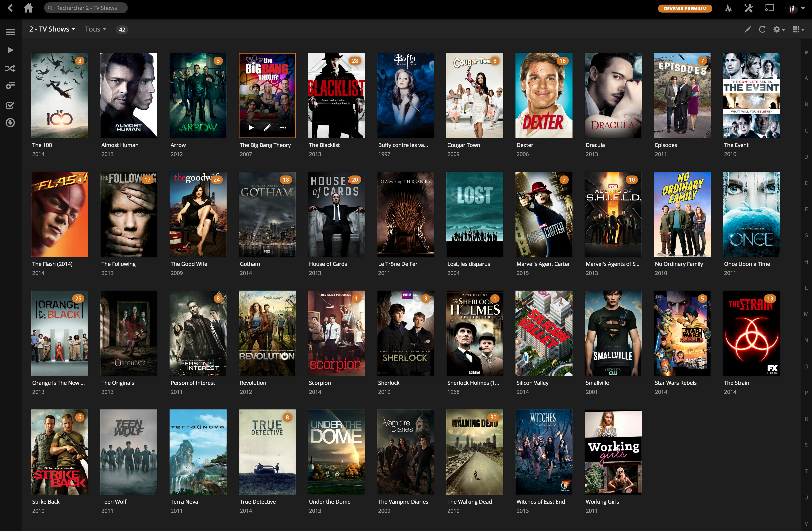The image size is (812, 531).
Task: Open more options on The Big Bang Theory poster
Action: coord(283,128)
